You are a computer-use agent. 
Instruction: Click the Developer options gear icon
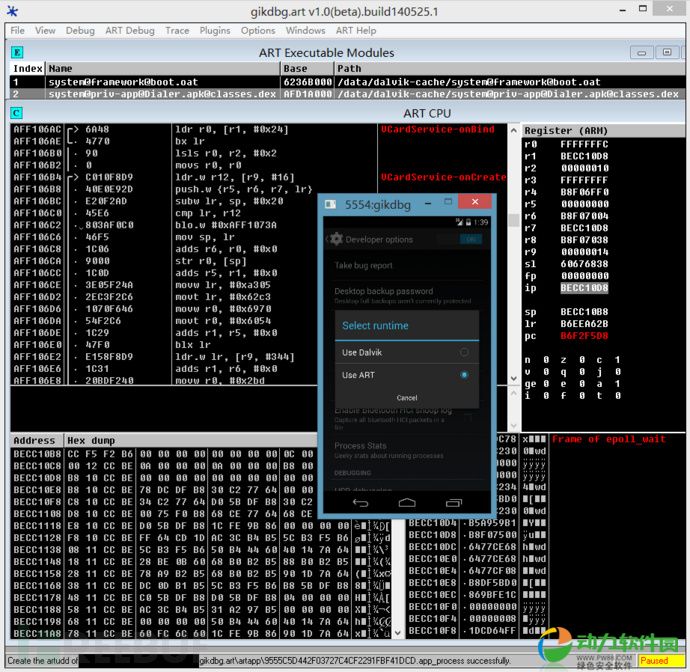coord(336,239)
